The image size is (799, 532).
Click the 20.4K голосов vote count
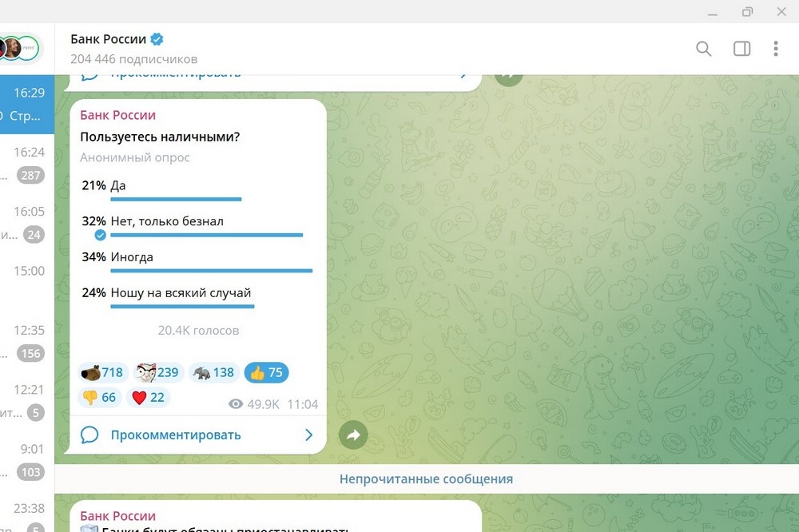[198, 330]
